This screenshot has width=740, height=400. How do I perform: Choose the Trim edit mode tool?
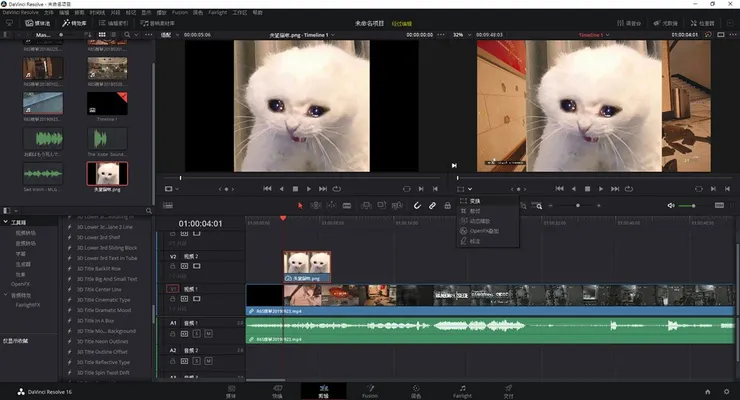click(x=316, y=206)
